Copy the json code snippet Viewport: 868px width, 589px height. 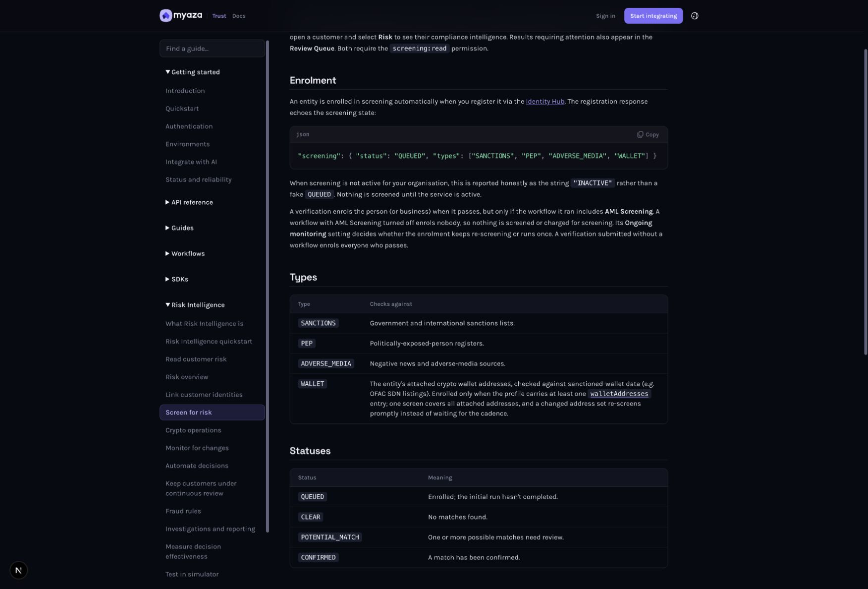[x=648, y=134]
